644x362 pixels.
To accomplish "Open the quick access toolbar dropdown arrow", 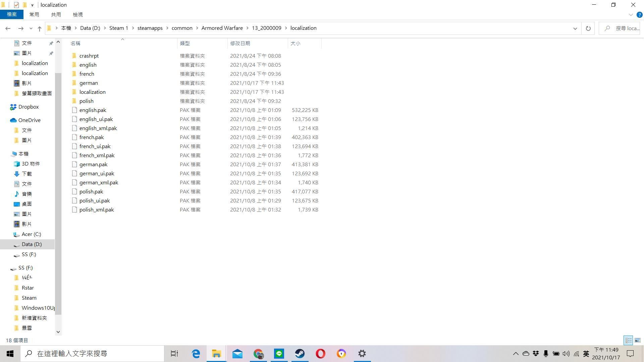I will [32, 5].
